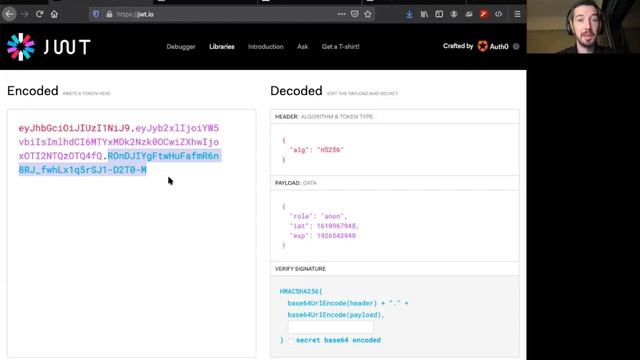
Task: Click the base64UrlEncode(payload) line
Action: click(336, 315)
